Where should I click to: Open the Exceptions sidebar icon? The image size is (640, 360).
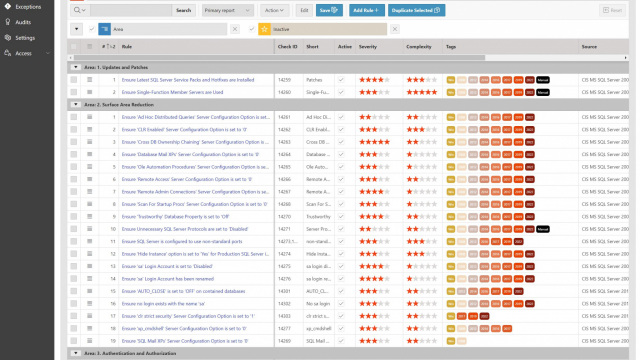[8, 7]
